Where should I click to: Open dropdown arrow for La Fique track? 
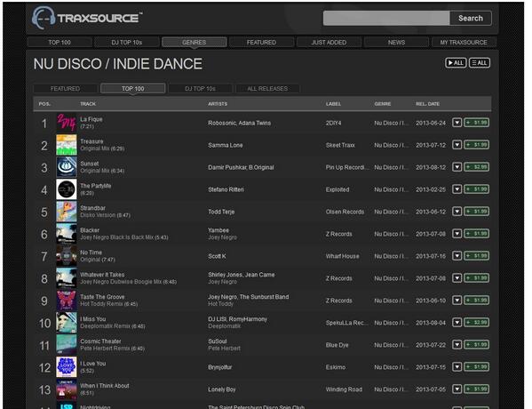[457, 123]
